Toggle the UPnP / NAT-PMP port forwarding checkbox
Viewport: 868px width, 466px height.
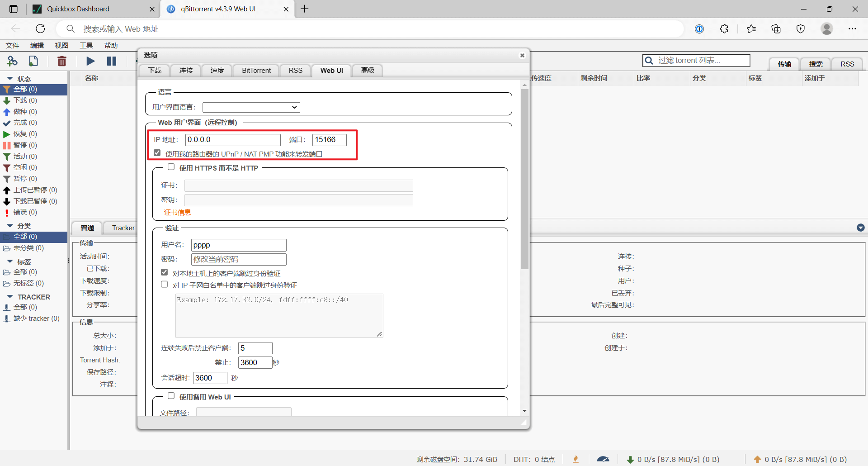click(x=157, y=153)
